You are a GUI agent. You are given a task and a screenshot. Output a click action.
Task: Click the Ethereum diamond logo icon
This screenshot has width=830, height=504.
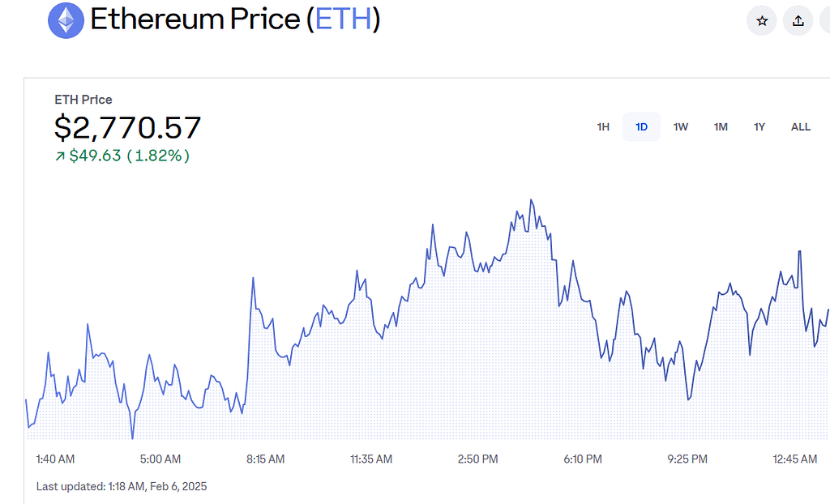[66, 20]
